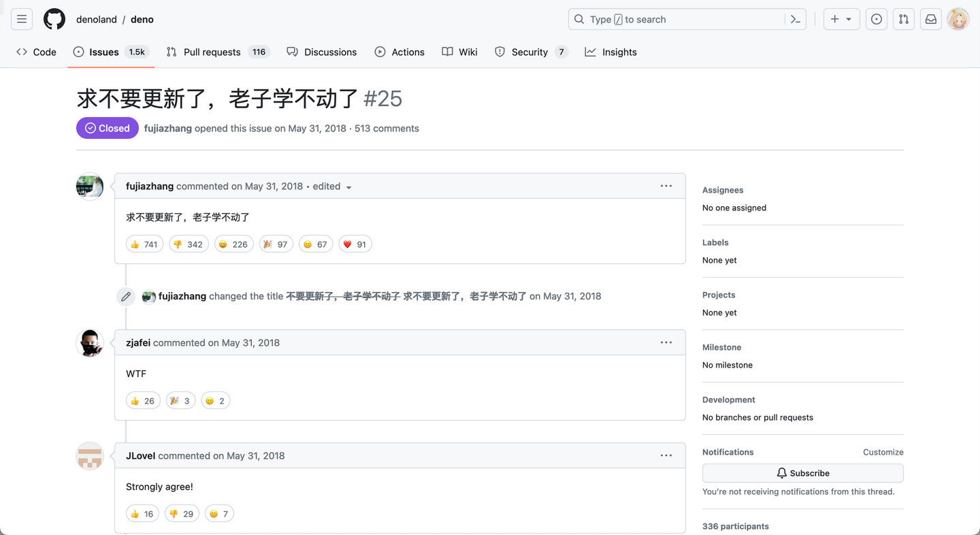Open the notifications inbox icon
Screen dimensions: 980x535
pos(931,19)
